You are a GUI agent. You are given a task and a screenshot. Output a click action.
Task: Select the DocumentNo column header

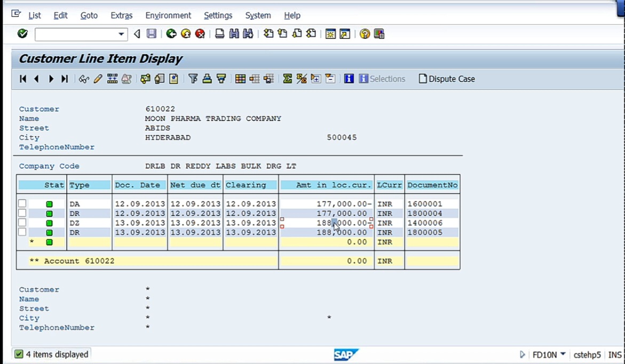point(432,185)
